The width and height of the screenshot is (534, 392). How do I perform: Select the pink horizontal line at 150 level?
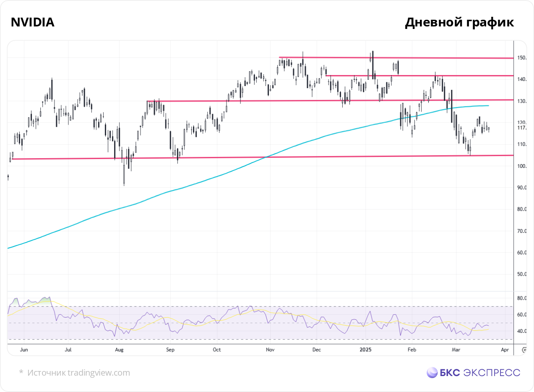396,58
